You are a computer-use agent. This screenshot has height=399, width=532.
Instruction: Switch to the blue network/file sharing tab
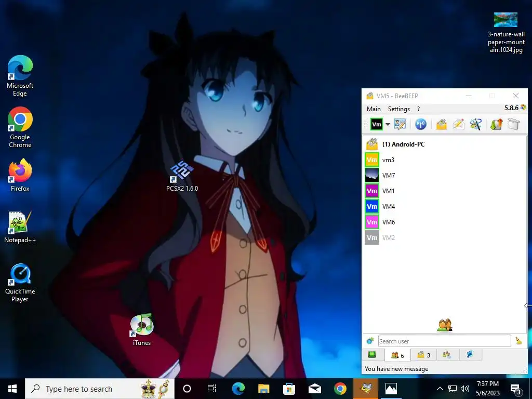(470, 355)
